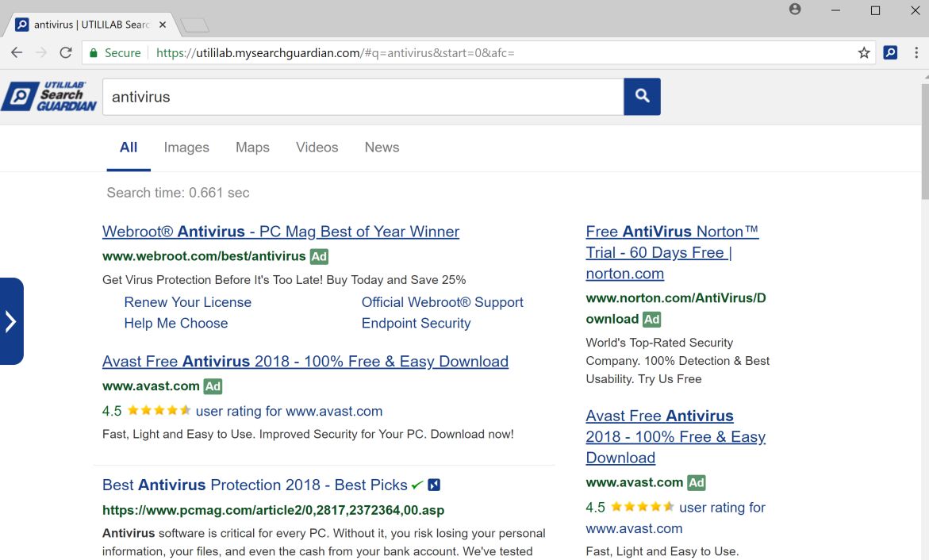Go back to the previous page
Image resolution: width=929 pixels, height=560 pixels.
point(17,53)
